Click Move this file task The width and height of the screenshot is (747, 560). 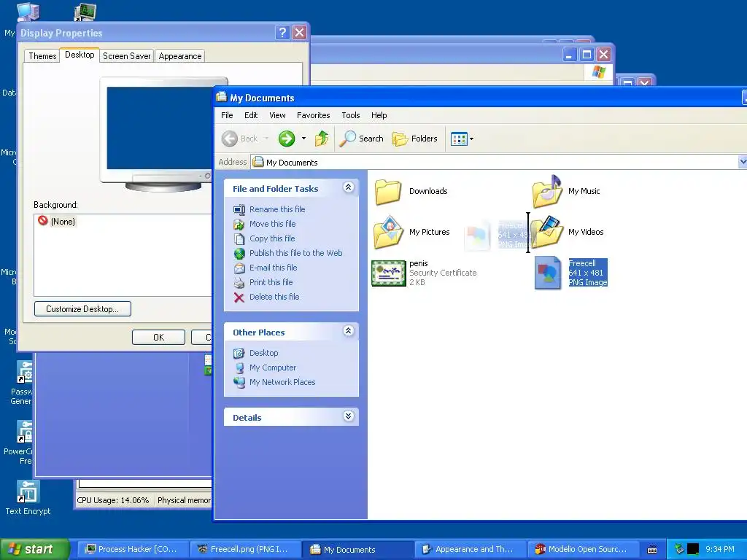272,224
